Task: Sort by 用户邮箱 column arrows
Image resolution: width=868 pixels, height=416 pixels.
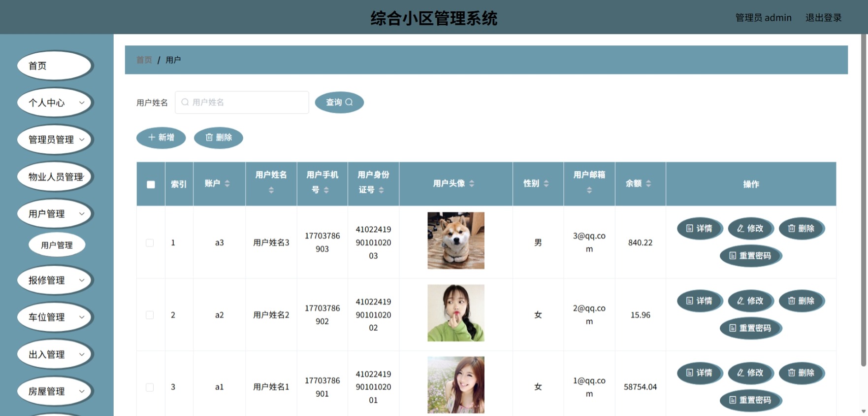Action: (589, 190)
